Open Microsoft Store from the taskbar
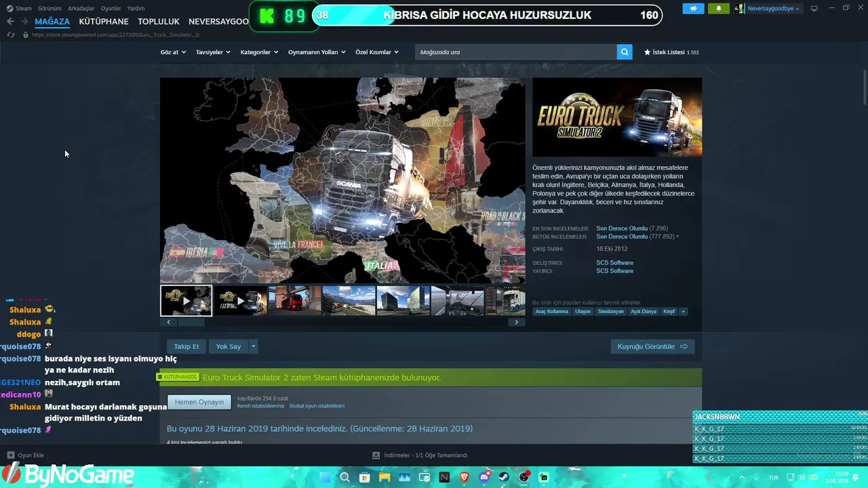868x488 pixels. (x=364, y=477)
